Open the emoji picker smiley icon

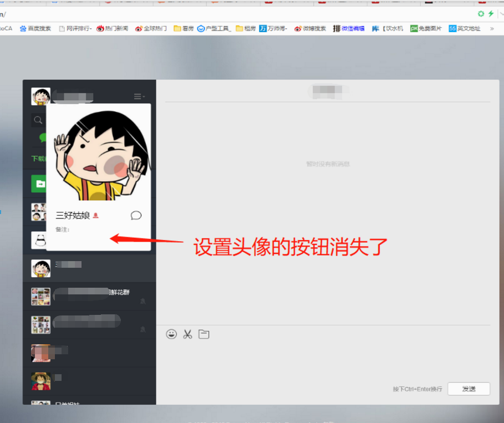coord(171,334)
